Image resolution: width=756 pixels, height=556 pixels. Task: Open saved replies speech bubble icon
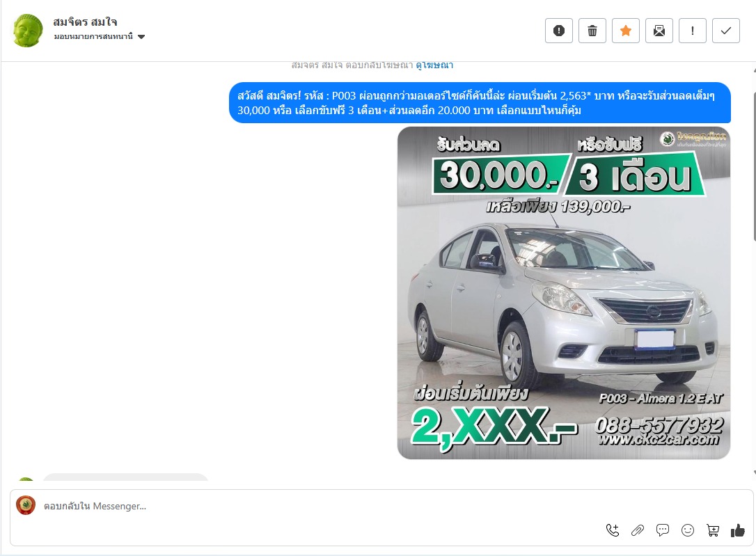pos(663,530)
